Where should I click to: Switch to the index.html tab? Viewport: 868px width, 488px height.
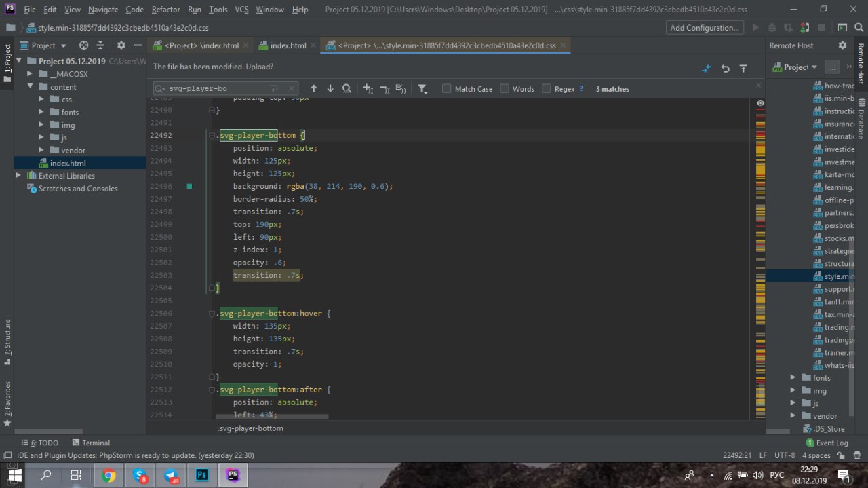[288, 45]
